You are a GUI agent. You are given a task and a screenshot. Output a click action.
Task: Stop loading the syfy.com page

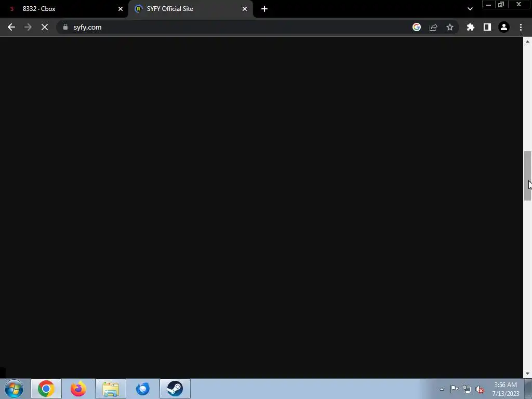coord(45,27)
